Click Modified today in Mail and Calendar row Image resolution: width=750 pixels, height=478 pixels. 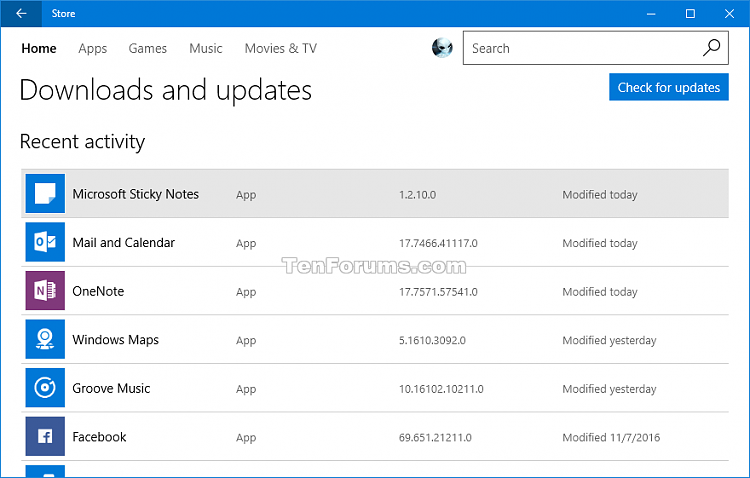tap(600, 243)
